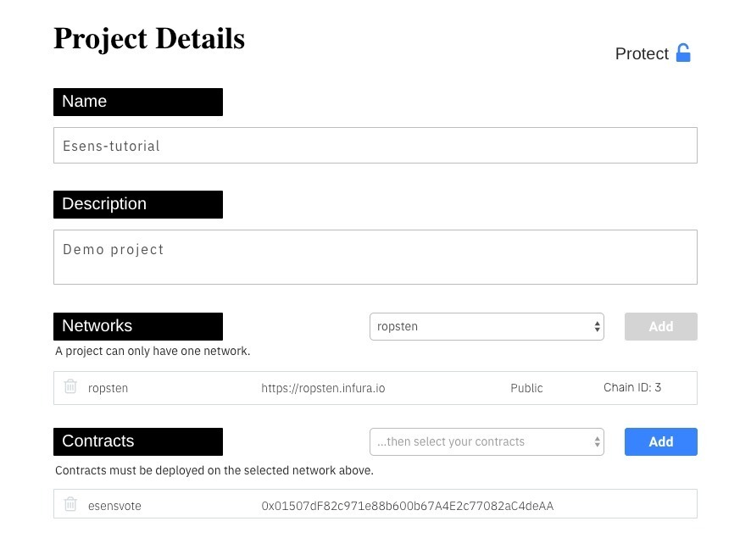Screen dimensions: 751x560
Task: Select the esensvote contract row name
Action: [114, 506]
